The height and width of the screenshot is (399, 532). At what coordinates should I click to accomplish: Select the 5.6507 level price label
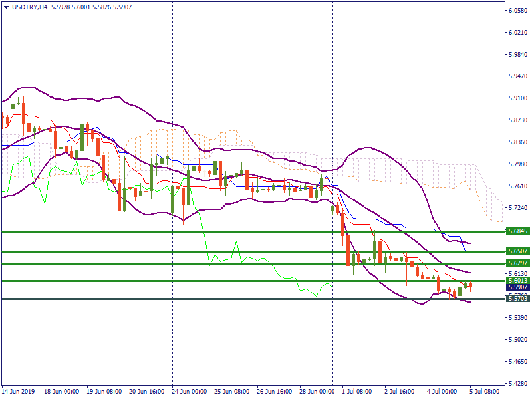[x=517, y=251]
